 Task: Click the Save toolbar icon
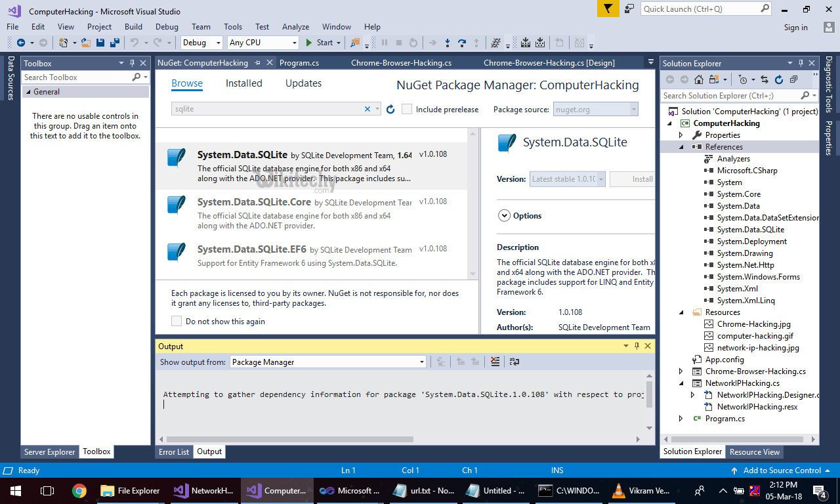(100, 43)
